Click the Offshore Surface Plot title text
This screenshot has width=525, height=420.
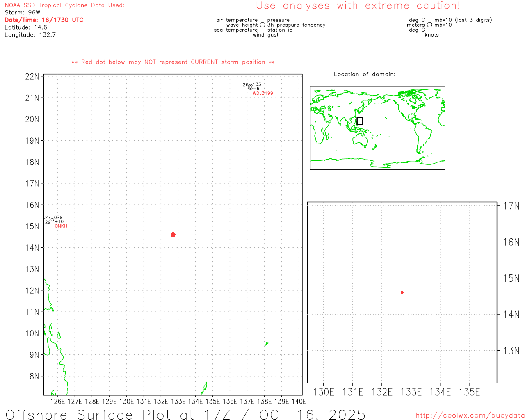(x=185, y=414)
